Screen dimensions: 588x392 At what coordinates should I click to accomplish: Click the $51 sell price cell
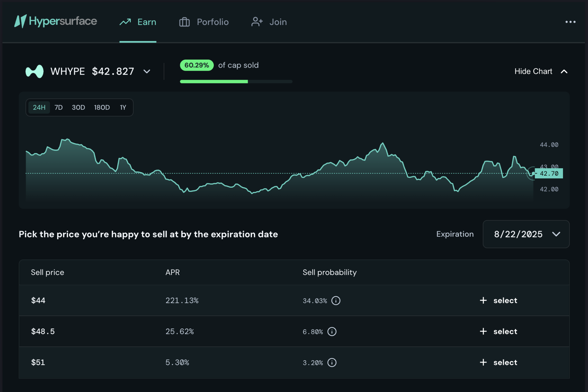[38, 362]
